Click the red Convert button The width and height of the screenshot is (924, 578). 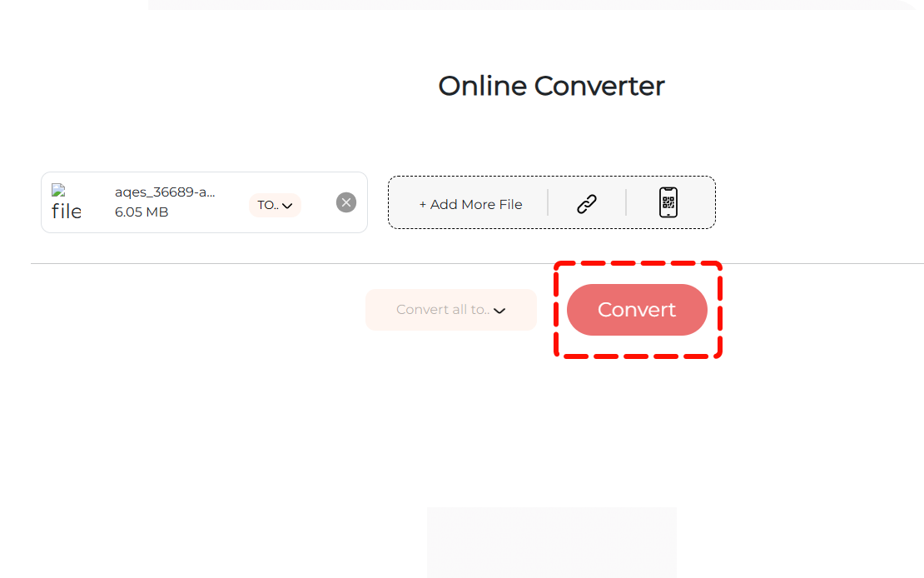637,310
